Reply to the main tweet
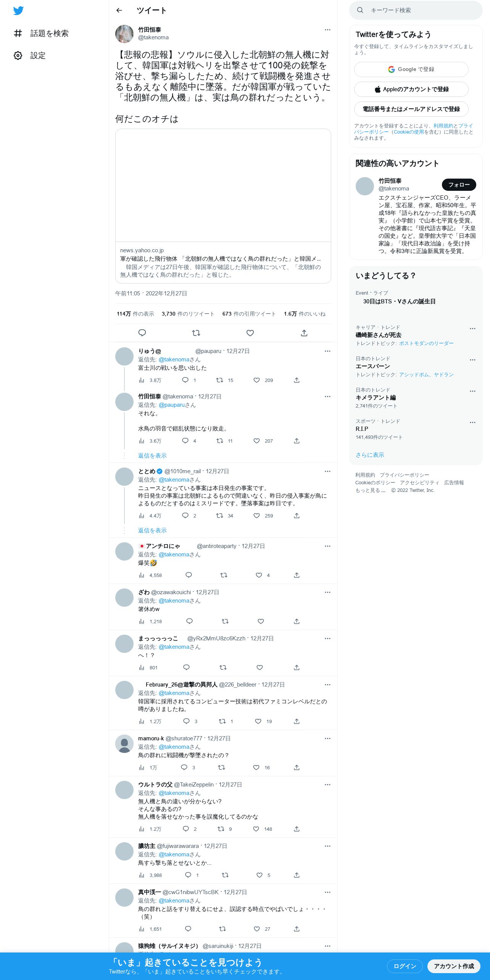The width and height of the screenshot is (490, 980). pos(142,333)
